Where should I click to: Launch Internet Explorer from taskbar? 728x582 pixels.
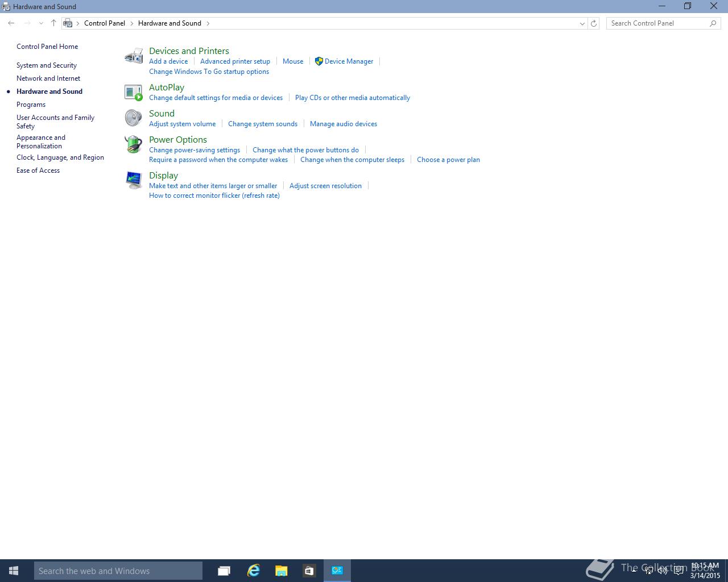coord(253,571)
